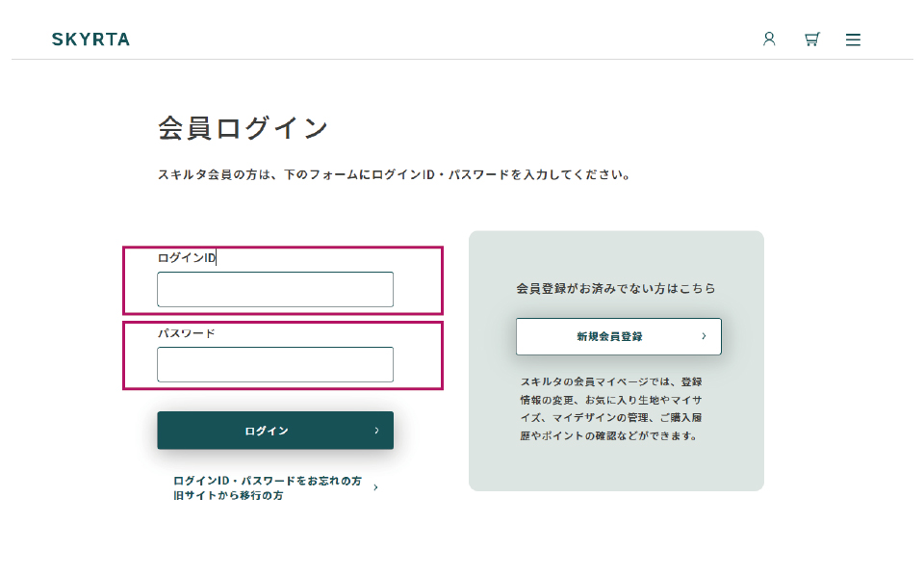Open the hamburger menu icon

point(853,39)
